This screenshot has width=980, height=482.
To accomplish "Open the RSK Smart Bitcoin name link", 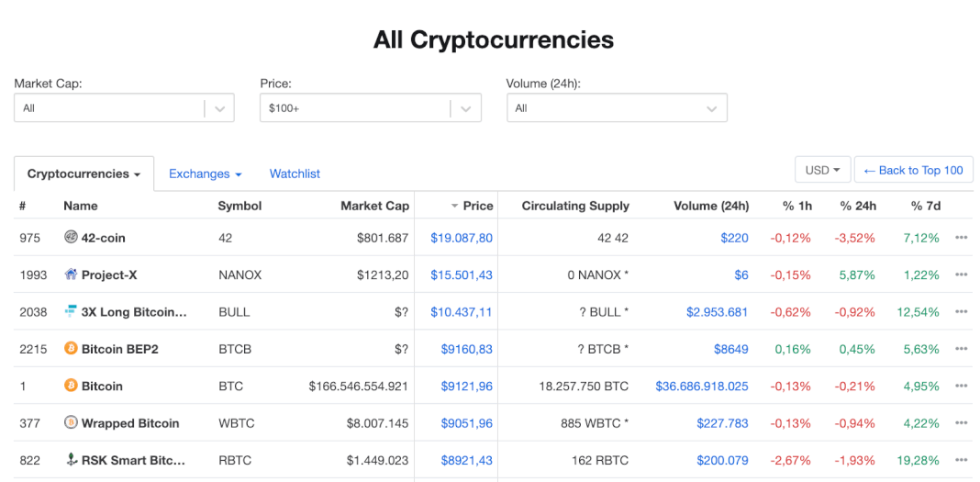I will point(134,460).
